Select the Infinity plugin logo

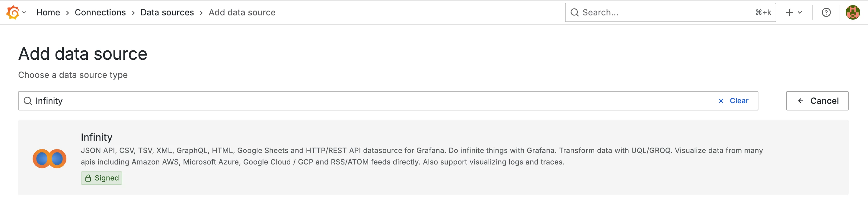(49, 158)
